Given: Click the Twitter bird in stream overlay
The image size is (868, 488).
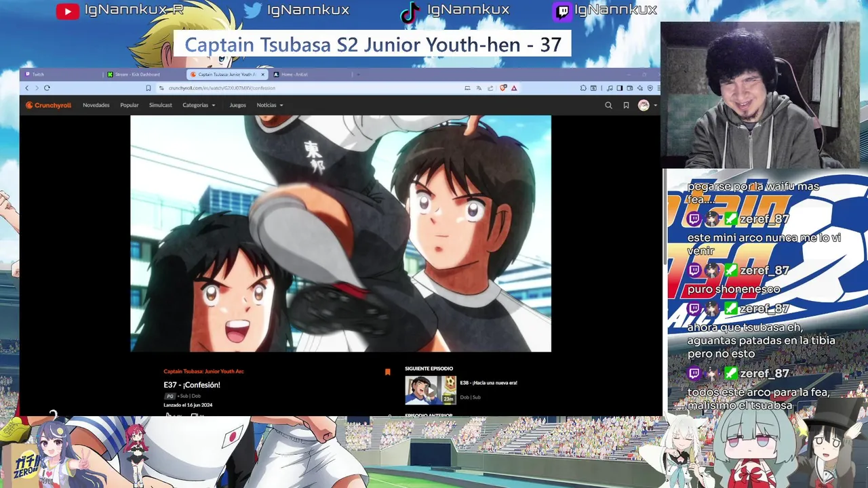Looking at the screenshot, I should (x=253, y=10).
